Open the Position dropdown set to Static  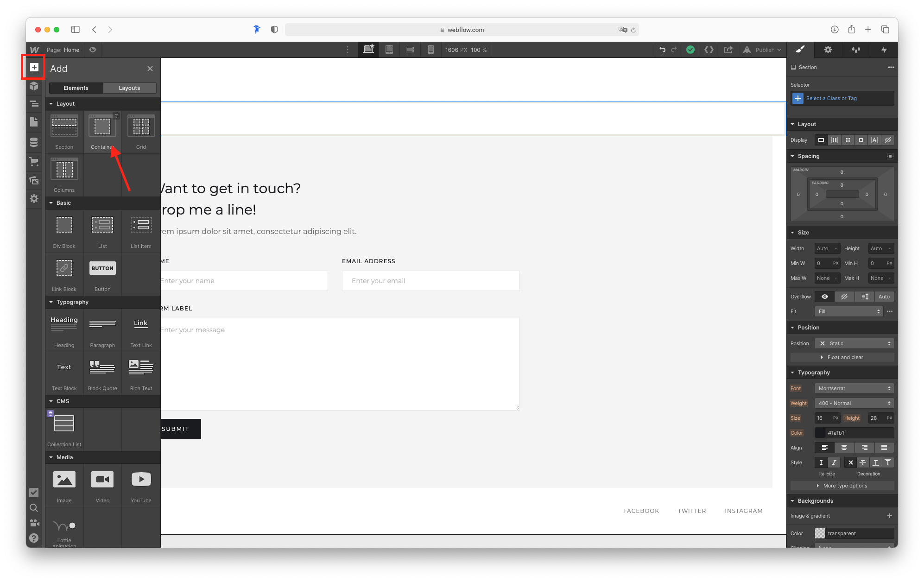point(854,343)
